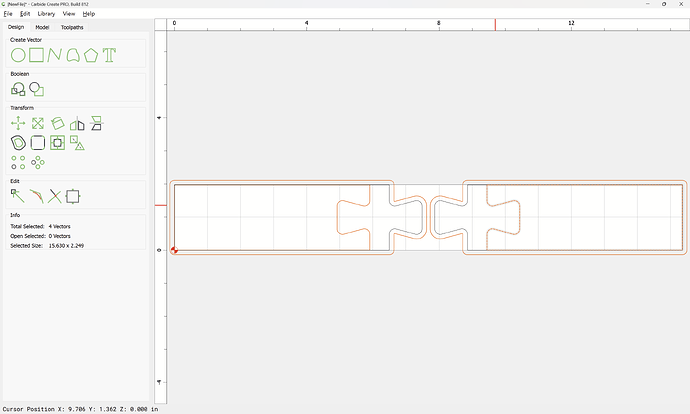Image resolution: width=690 pixels, height=414 pixels.
Task: Click the second Boolean icon with overlapping circle and square
Action: (37, 89)
